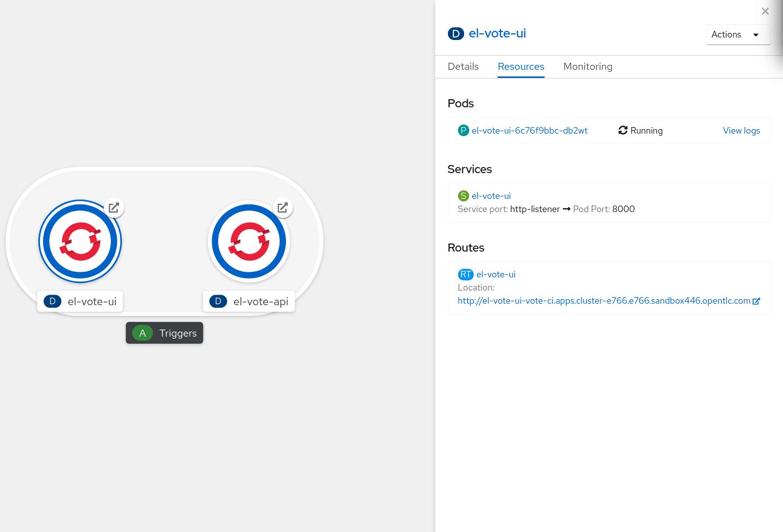Open the Actions dropdown menu
Viewport: 783px width, 532px height.
click(738, 34)
